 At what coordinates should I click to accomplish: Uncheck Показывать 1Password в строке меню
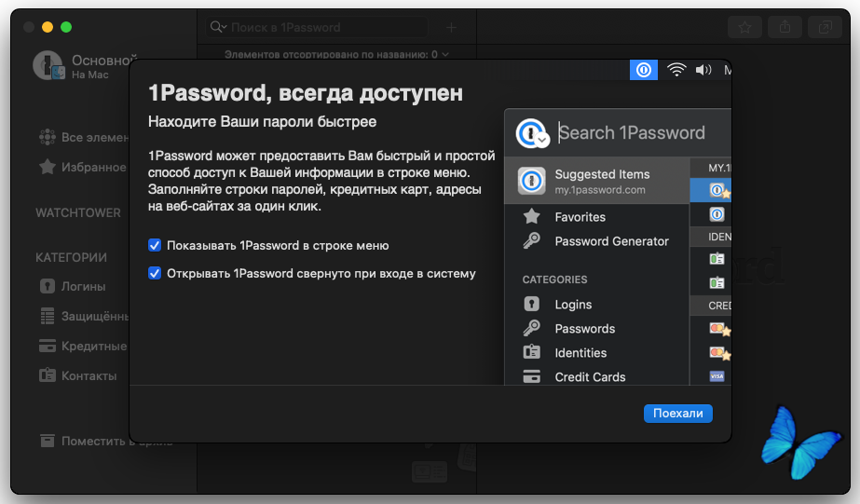coord(155,245)
